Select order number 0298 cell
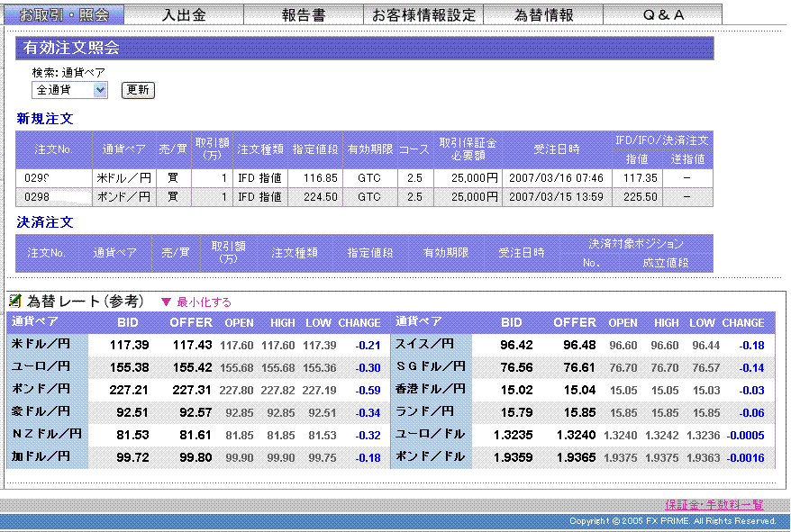Screen dimensions: 791x532 click(x=54, y=196)
